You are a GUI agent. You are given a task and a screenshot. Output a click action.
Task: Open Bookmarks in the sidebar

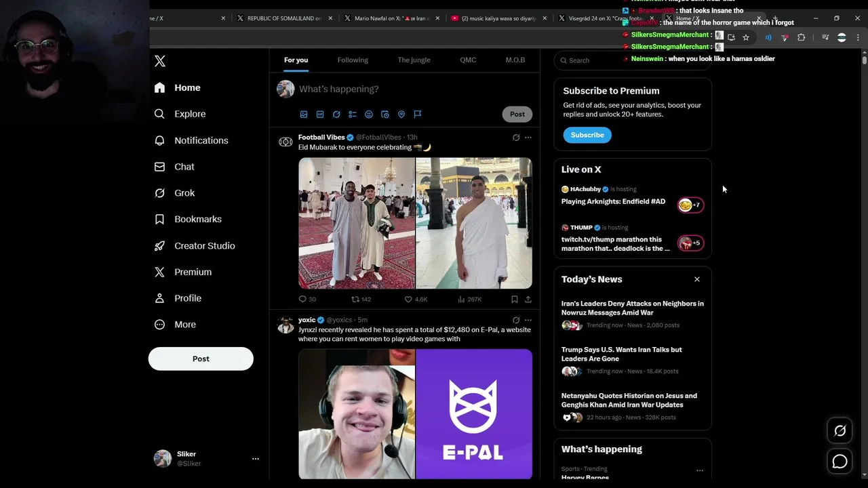pyautogui.click(x=189, y=220)
